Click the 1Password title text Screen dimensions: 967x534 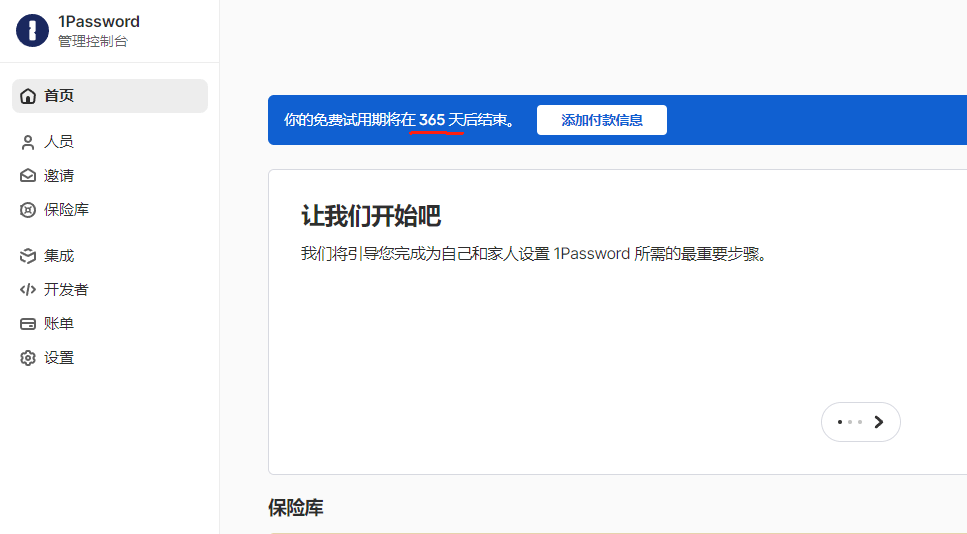coord(99,22)
